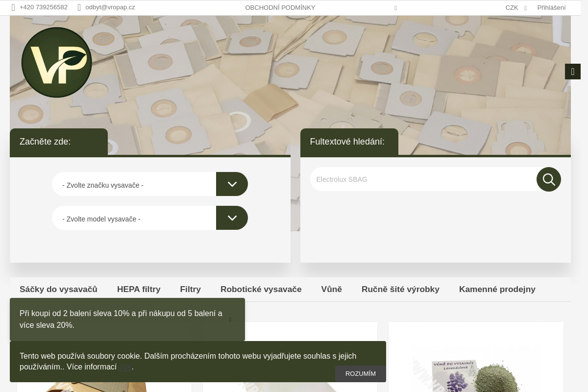Expand the model selector chevron
The width and height of the screenshot is (588, 392).
coord(232,218)
